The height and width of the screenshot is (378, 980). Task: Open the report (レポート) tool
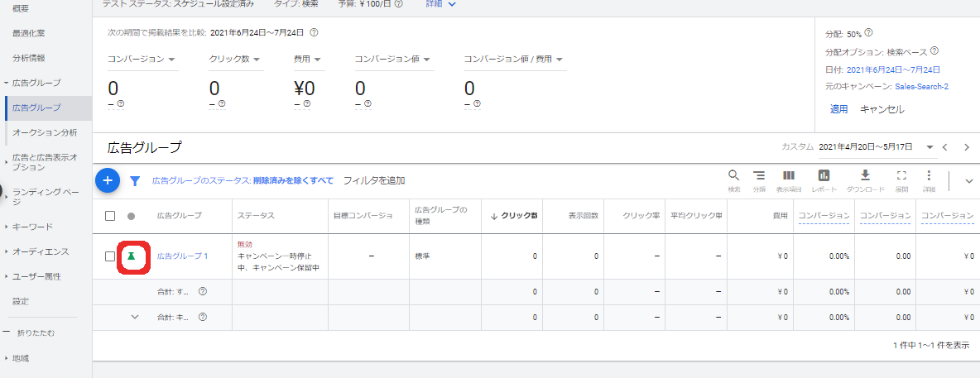coord(824,176)
